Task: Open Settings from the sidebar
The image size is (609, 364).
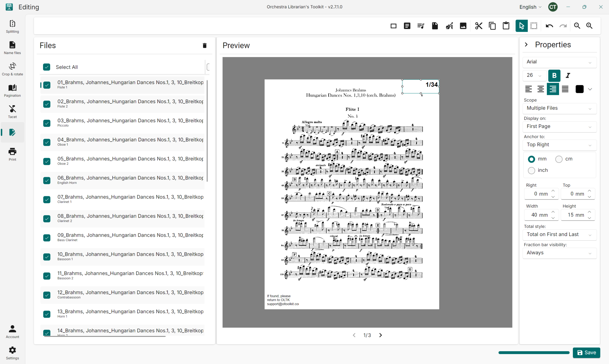Action: [x=12, y=353]
